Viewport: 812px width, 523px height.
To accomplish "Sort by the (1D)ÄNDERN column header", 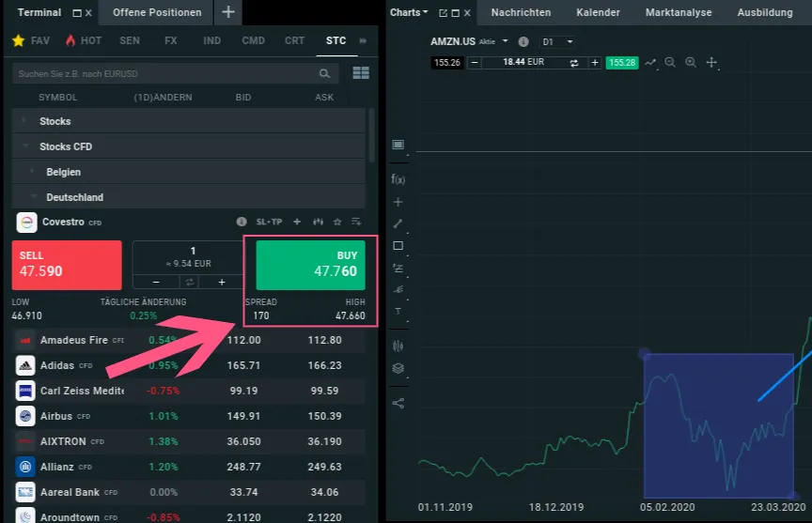I will coord(164,98).
